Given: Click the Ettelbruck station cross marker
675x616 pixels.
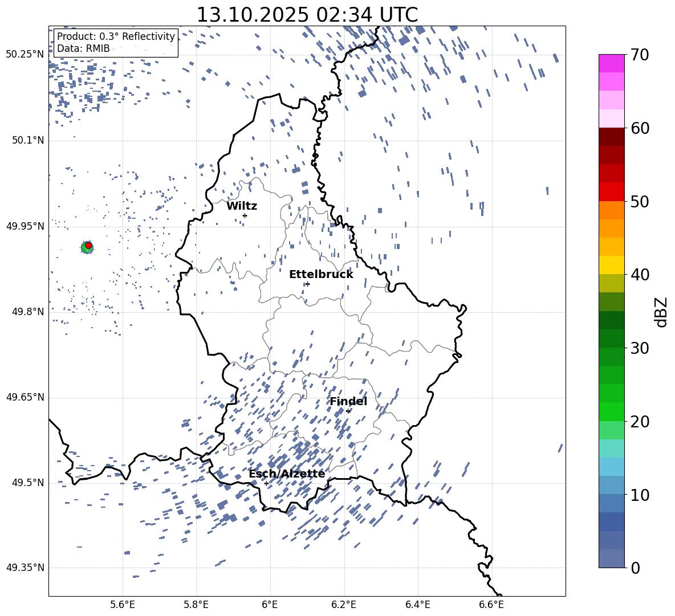Looking at the screenshot, I should click(x=307, y=284).
